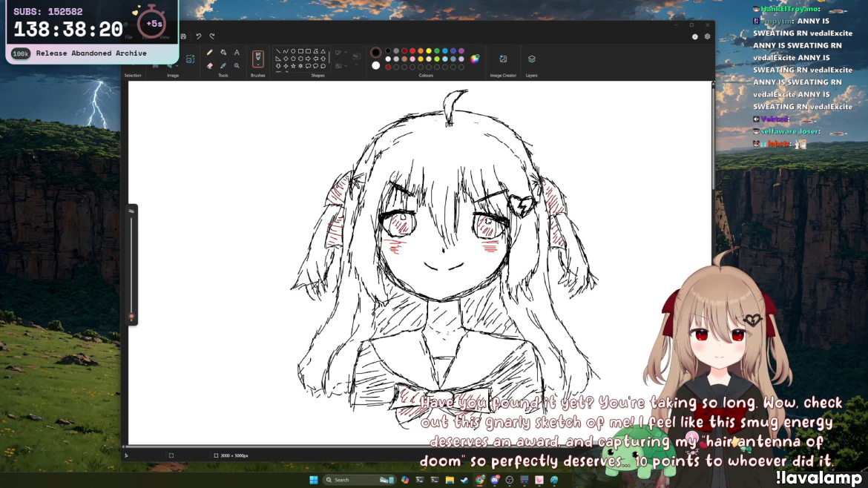Open the Image Creator panel

pyautogui.click(x=503, y=59)
